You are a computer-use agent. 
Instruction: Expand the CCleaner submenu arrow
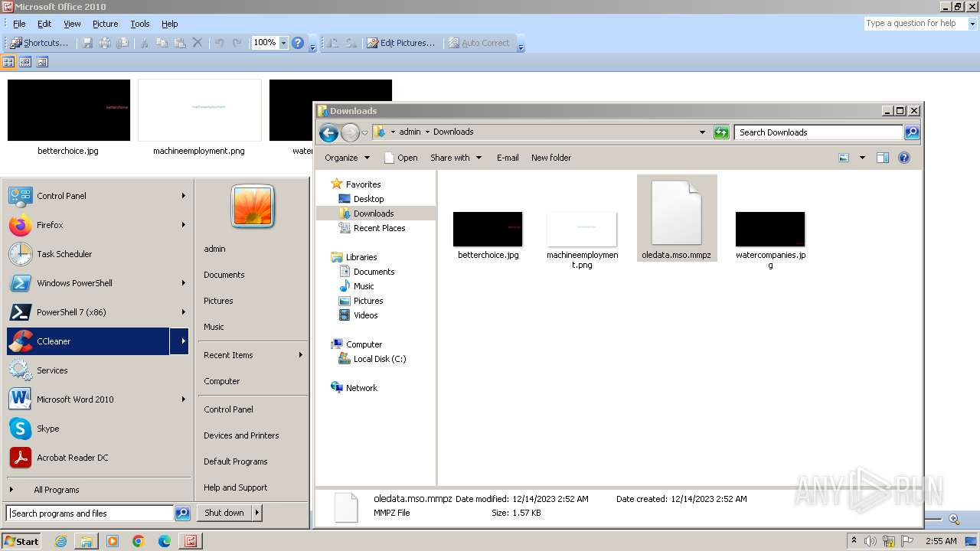point(180,341)
